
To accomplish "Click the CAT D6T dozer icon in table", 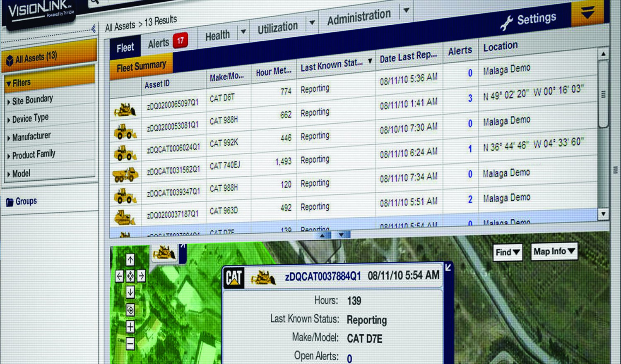I will [125, 110].
